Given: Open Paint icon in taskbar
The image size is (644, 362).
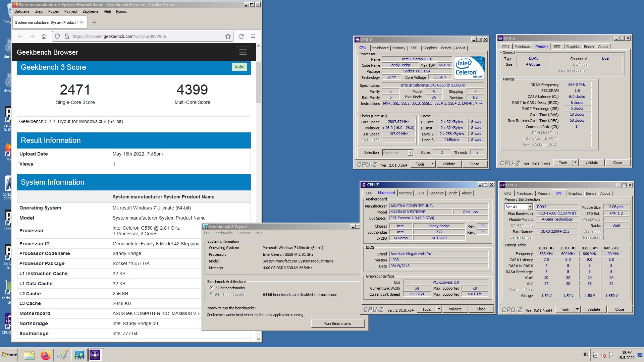Looking at the screenshot, I should point(62,355).
